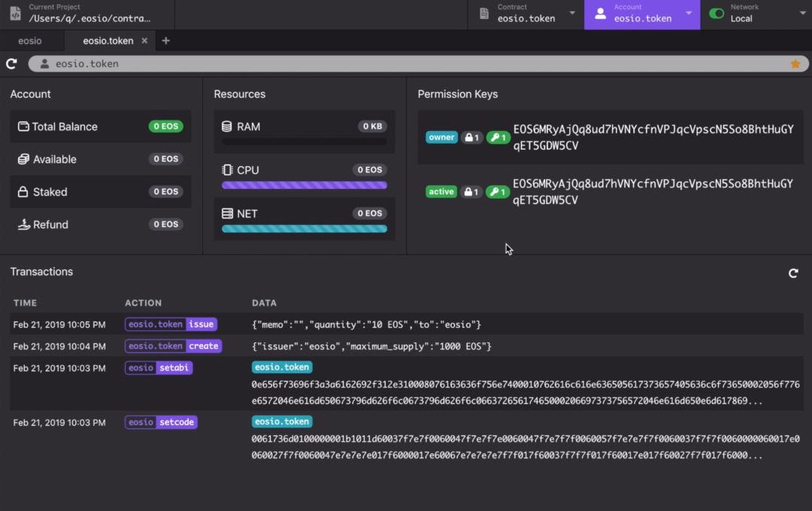
Task: Toggle the favorite star icon
Action: pyautogui.click(x=795, y=64)
